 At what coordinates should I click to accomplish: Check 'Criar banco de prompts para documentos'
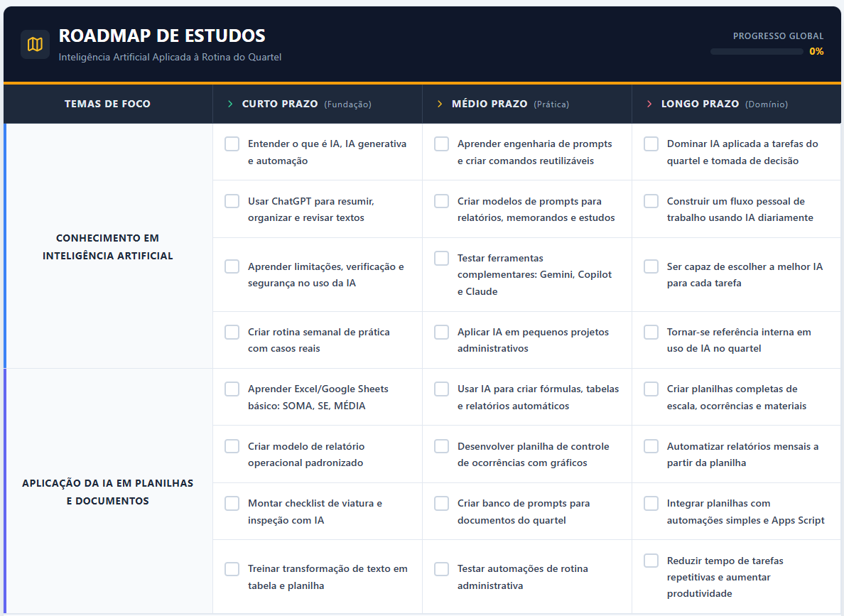441,503
